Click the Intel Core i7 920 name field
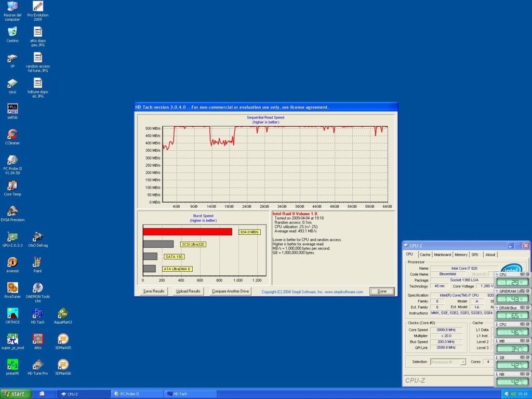This screenshot has height=399, width=532. click(464, 268)
